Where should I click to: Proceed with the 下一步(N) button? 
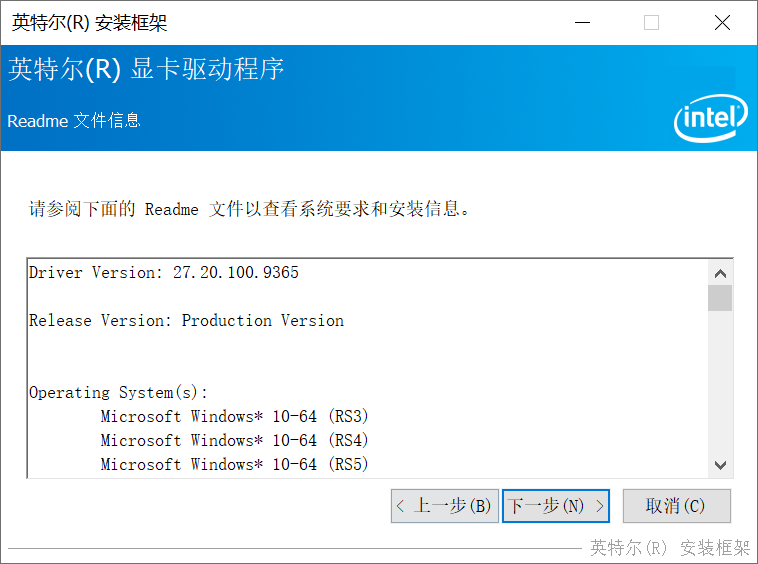click(556, 506)
